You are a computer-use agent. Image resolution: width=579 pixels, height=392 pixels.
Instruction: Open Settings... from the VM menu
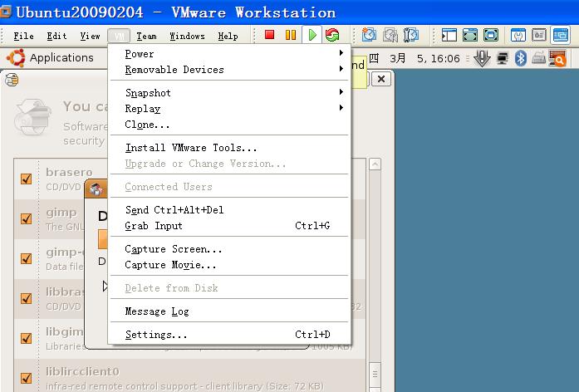coord(229,335)
